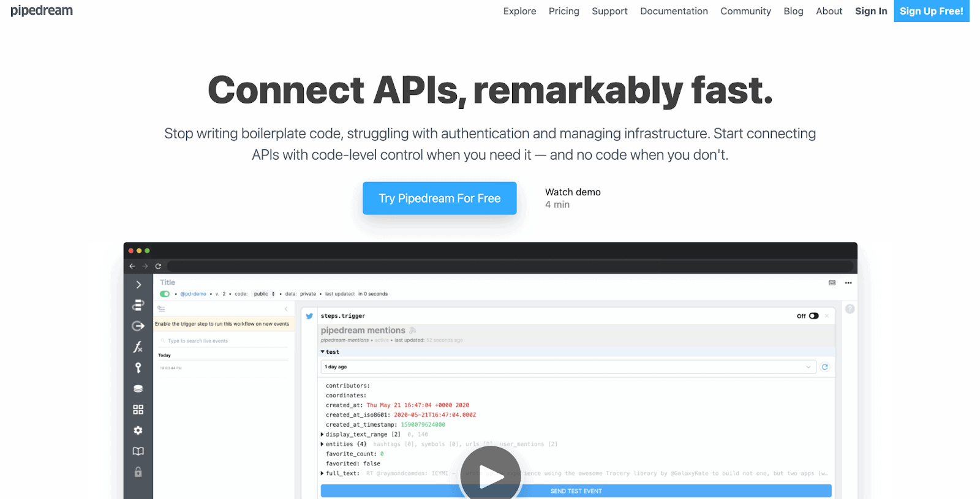Screen dimensions: 980x499
Task: Open the docs book sidebar icon
Action: point(138,451)
